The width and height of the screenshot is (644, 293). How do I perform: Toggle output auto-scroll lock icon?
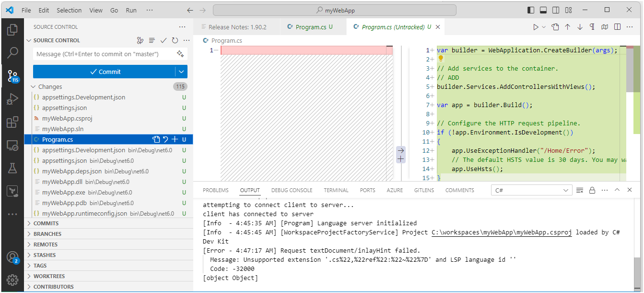pos(592,190)
